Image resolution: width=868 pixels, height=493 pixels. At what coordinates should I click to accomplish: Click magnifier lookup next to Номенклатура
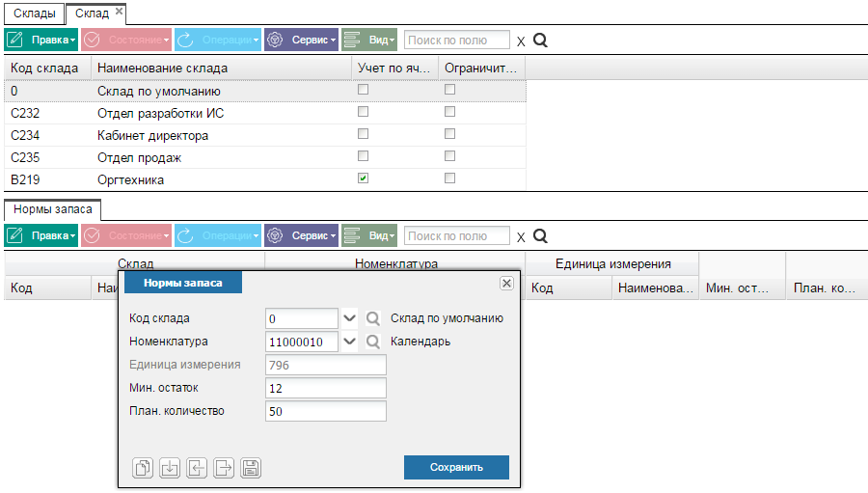click(x=373, y=342)
